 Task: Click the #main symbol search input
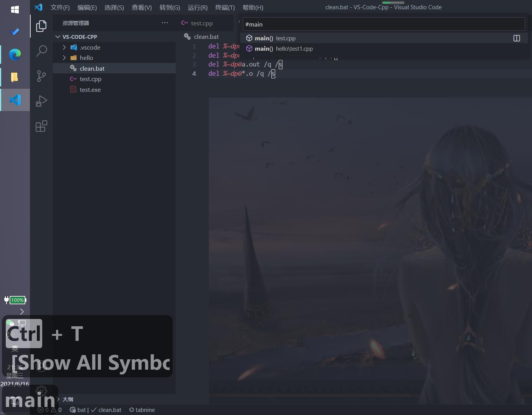pyautogui.click(x=384, y=24)
